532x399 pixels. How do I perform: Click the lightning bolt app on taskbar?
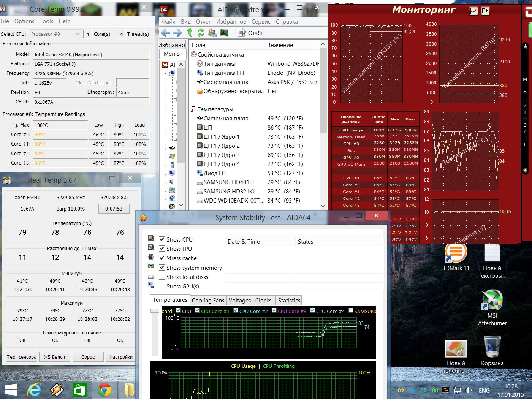click(x=57, y=390)
